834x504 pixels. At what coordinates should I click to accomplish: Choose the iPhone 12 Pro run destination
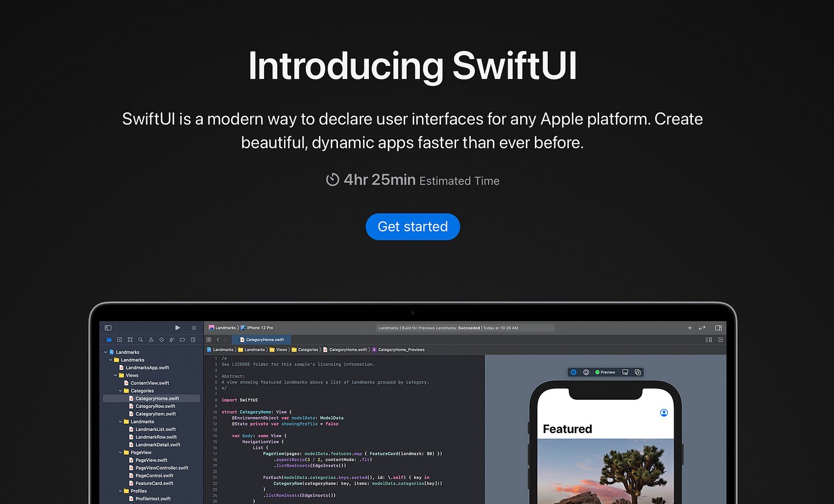(x=257, y=328)
